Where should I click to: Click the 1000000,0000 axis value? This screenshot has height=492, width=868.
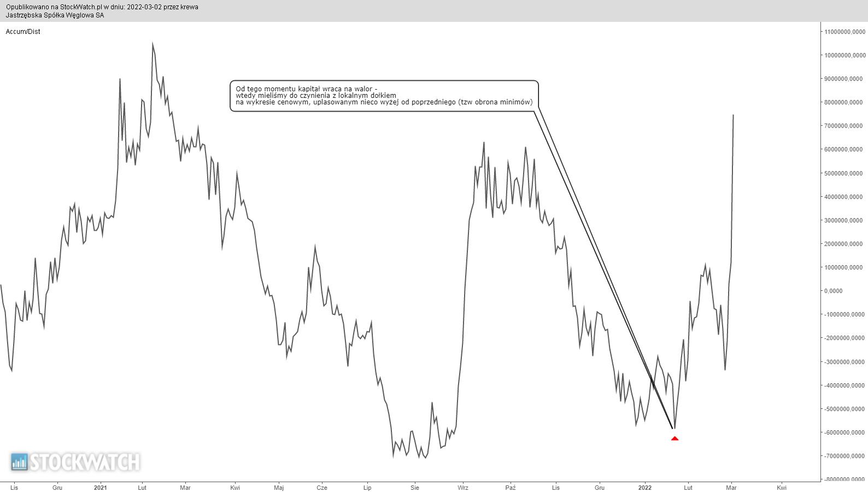[844, 267]
